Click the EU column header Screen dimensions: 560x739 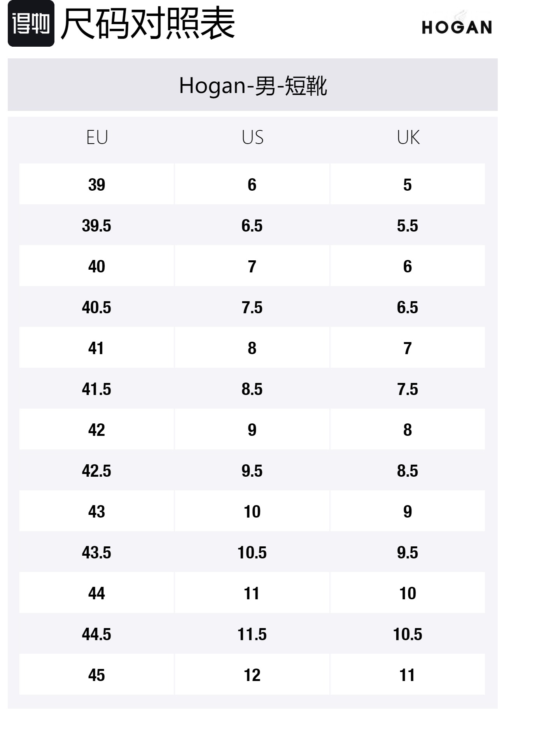[97, 137]
